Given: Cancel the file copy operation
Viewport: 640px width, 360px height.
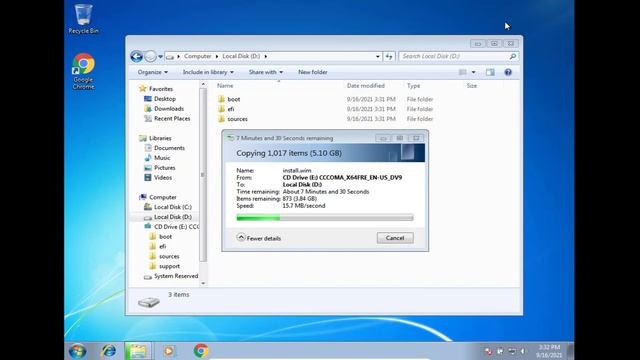Looking at the screenshot, I should pyautogui.click(x=395, y=238).
